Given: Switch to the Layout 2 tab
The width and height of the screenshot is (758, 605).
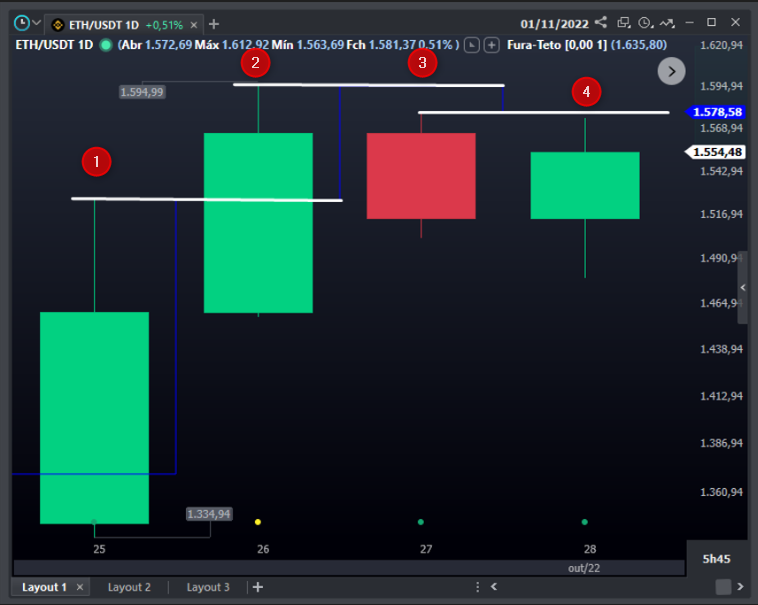Looking at the screenshot, I should click(x=129, y=587).
